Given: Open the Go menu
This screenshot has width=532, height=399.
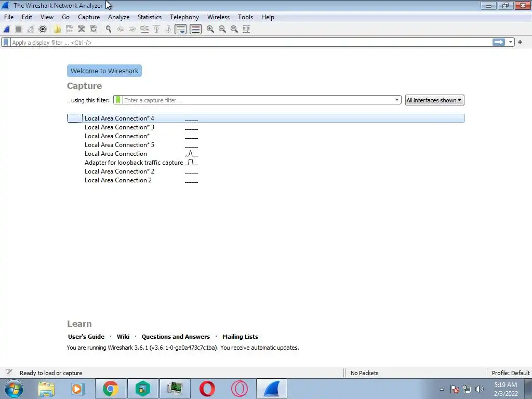Looking at the screenshot, I should [x=65, y=17].
